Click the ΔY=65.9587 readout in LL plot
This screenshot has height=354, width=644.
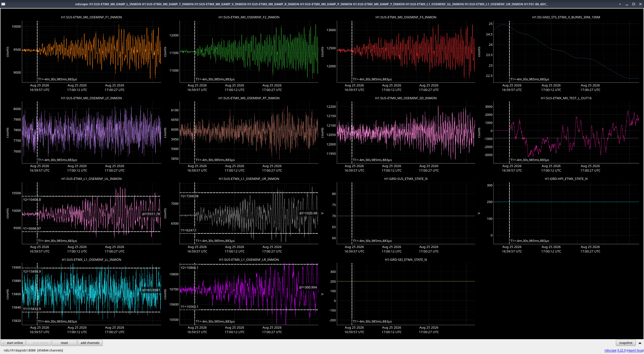(151, 290)
